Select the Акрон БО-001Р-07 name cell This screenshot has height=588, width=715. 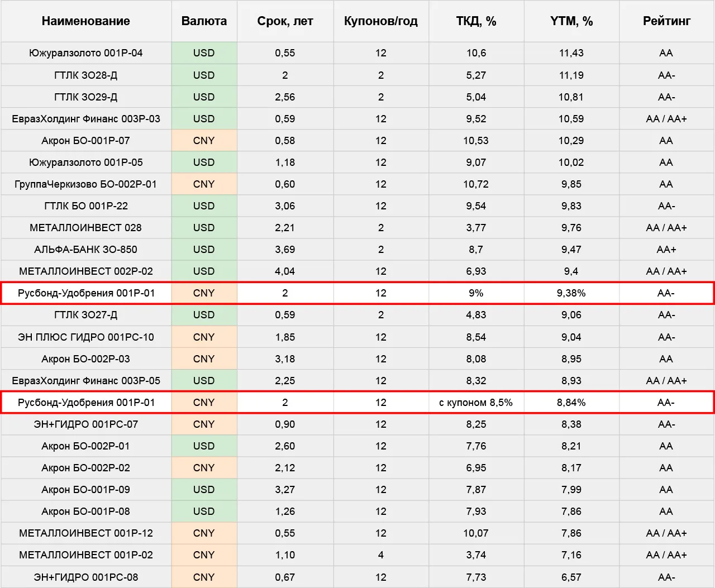(x=86, y=140)
